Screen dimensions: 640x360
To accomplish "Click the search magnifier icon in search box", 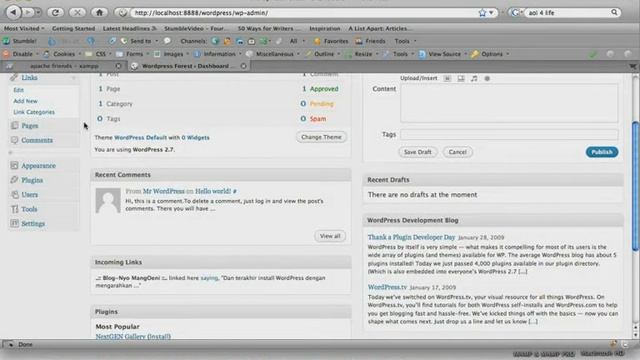I will 614,13.
